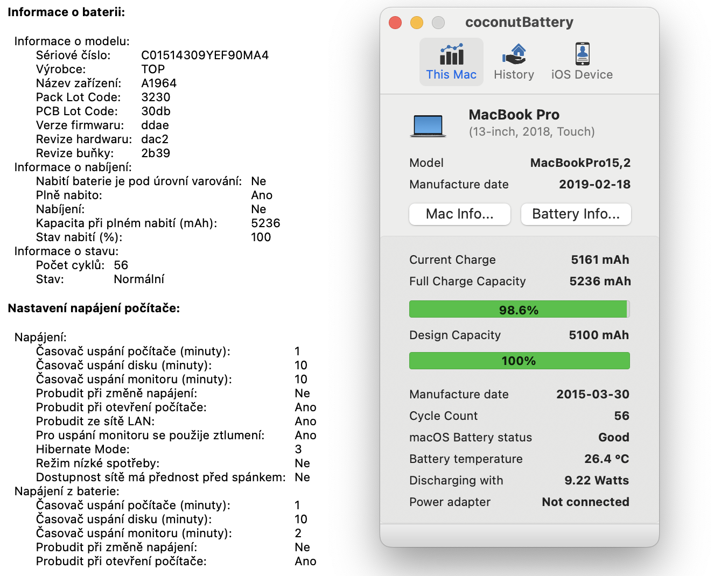Click the History icon in coconutBattery

[x=514, y=54]
